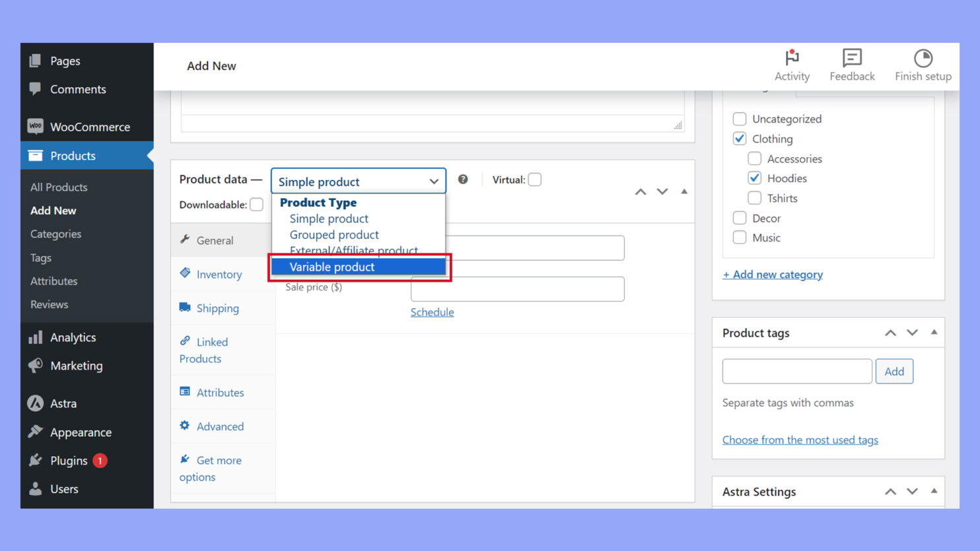Open the Product Type dropdown
This screenshot has width=980, height=551.
pyautogui.click(x=358, y=180)
